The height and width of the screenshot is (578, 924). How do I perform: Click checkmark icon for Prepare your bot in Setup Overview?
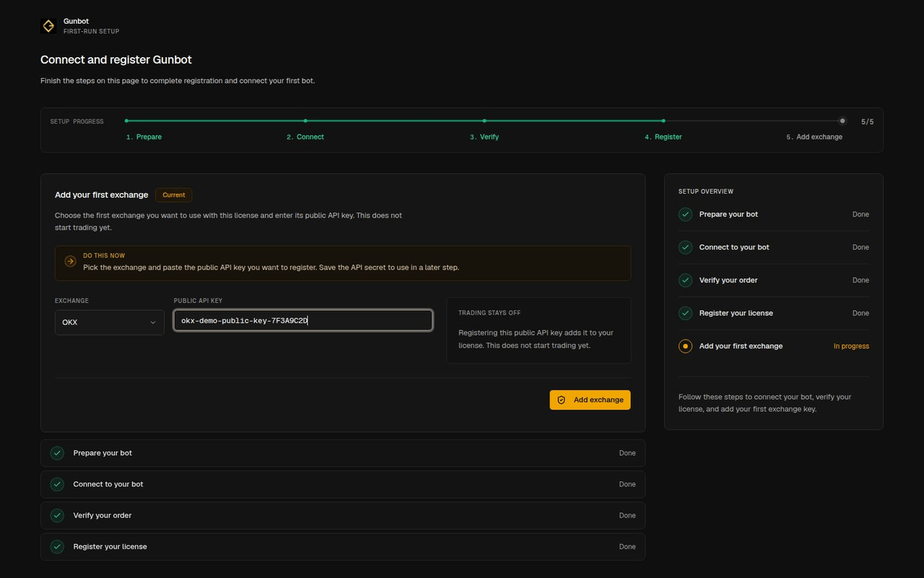click(x=686, y=215)
